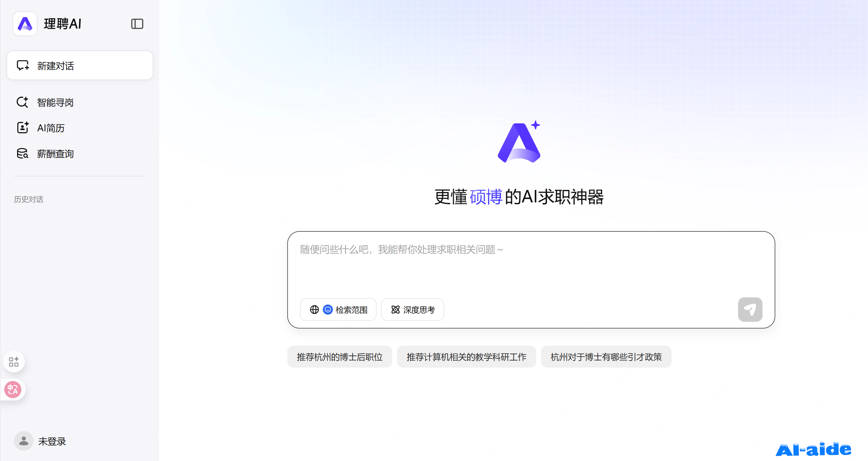Image resolution: width=868 pixels, height=461 pixels.
Task: Collapse the sidebar with the panel toggle
Action: click(x=137, y=24)
